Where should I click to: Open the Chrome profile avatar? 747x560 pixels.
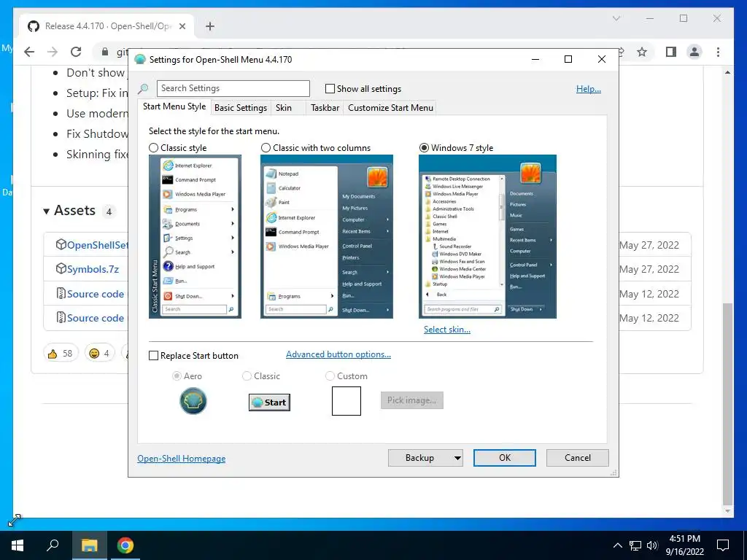[x=694, y=52]
